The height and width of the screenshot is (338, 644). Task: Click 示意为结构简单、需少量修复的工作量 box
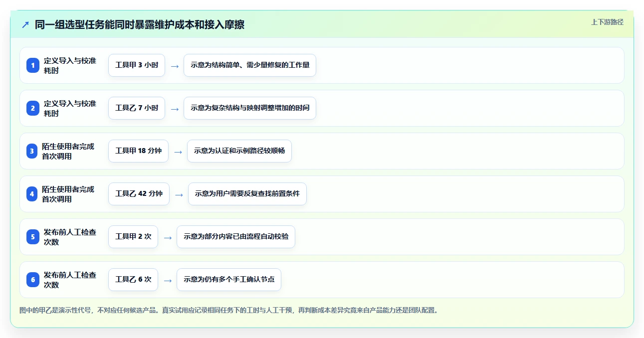[250, 65]
